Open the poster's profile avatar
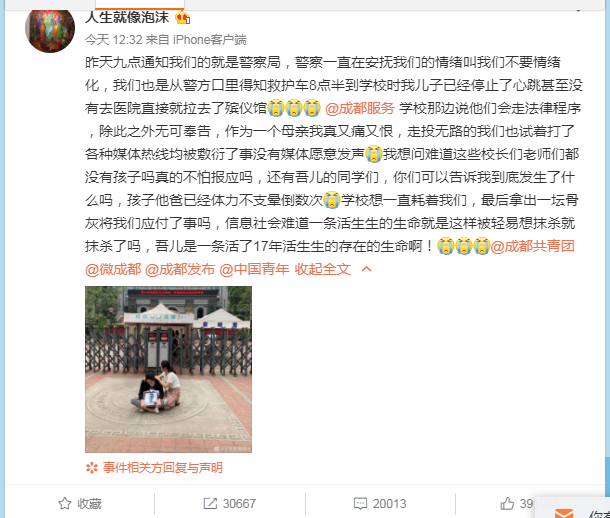Screen dimensions: 610x518 tap(50, 30)
